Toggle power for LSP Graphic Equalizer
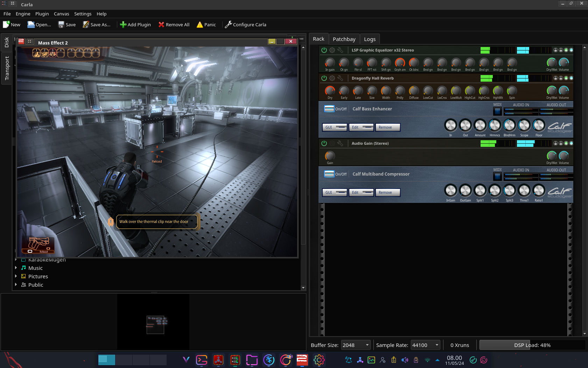Screen dimensions: 588x368 pos(324,50)
